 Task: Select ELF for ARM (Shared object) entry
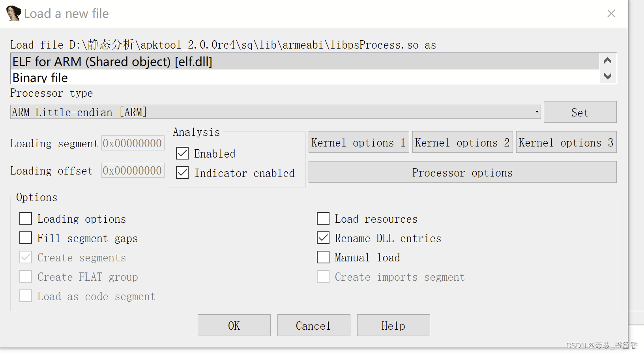[112, 62]
